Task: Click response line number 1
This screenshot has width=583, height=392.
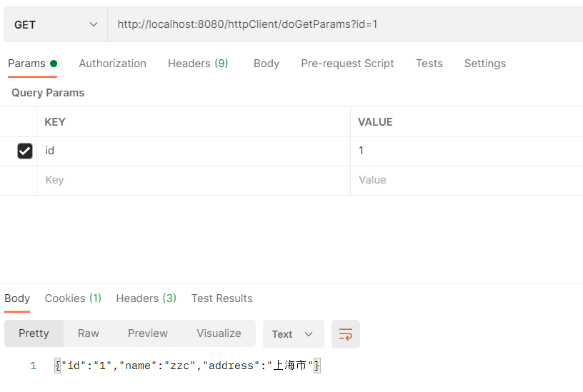Action: click(x=33, y=366)
